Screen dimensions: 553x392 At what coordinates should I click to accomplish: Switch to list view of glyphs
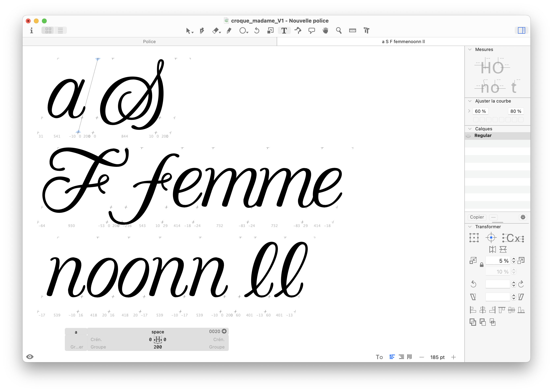pos(60,30)
